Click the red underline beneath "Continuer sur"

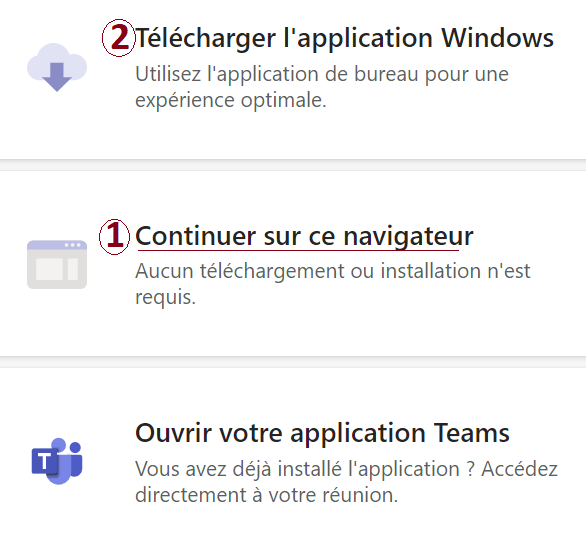coord(298,249)
